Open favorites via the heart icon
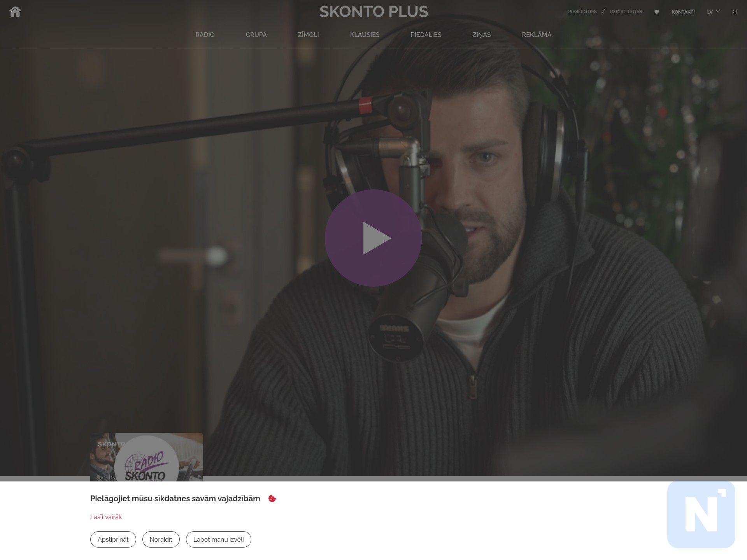Viewport: 747px width, 560px height. pos(657,12)
